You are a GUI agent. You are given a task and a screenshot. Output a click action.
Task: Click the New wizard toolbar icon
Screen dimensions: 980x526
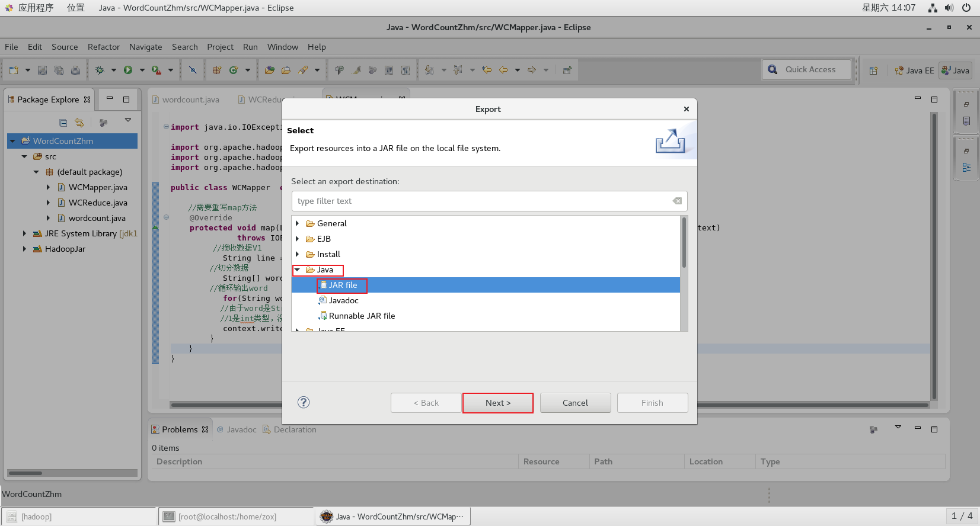coord(14,70)
